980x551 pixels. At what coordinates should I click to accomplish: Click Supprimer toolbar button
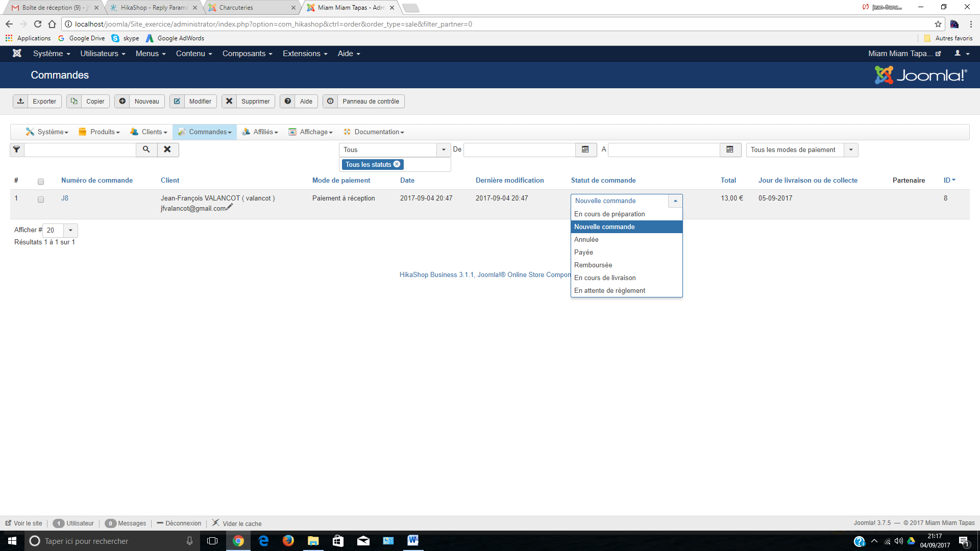(249, 101)
